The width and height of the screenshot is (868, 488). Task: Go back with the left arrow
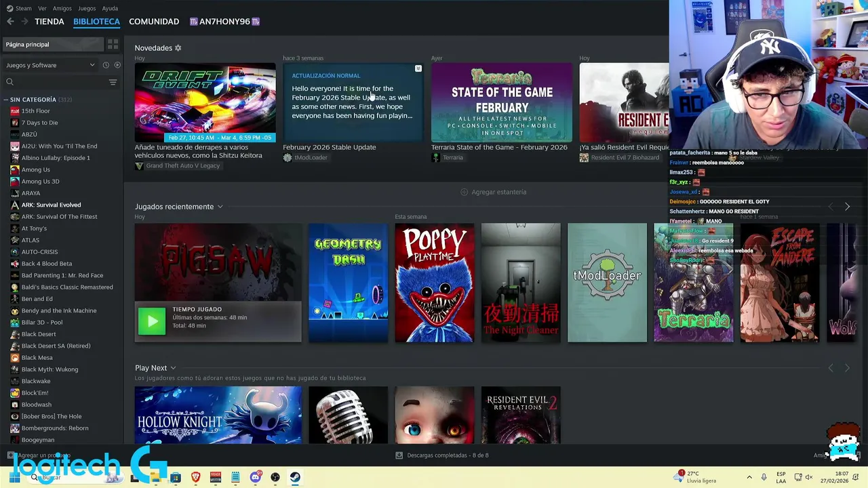click(10, 22)
